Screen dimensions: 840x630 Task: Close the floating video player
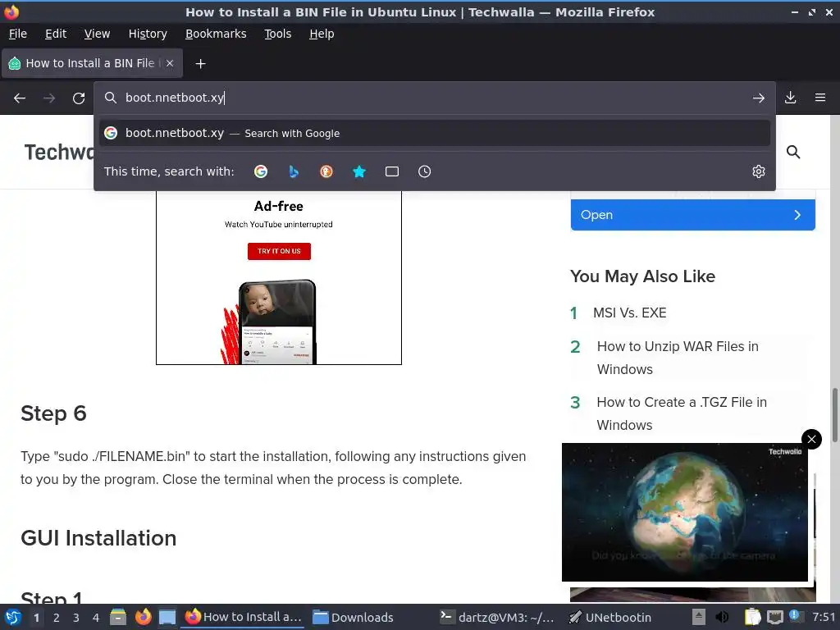pos(811,440)
